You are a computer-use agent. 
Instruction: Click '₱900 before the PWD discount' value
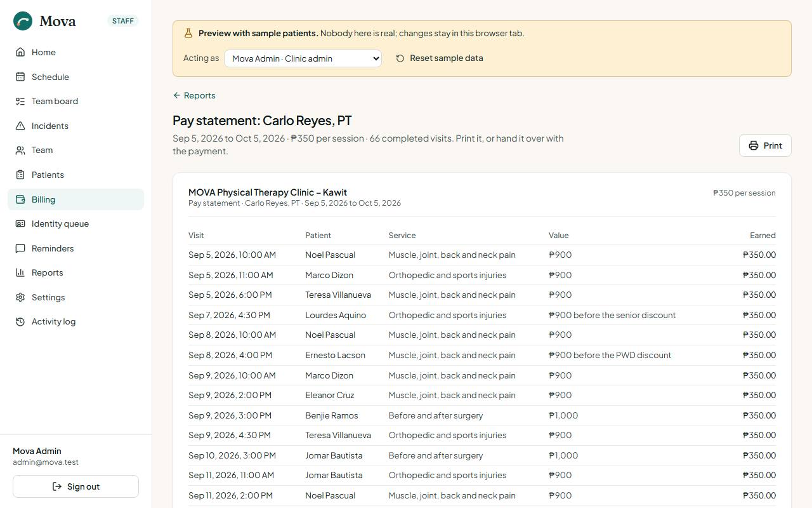tap(610, 355)
